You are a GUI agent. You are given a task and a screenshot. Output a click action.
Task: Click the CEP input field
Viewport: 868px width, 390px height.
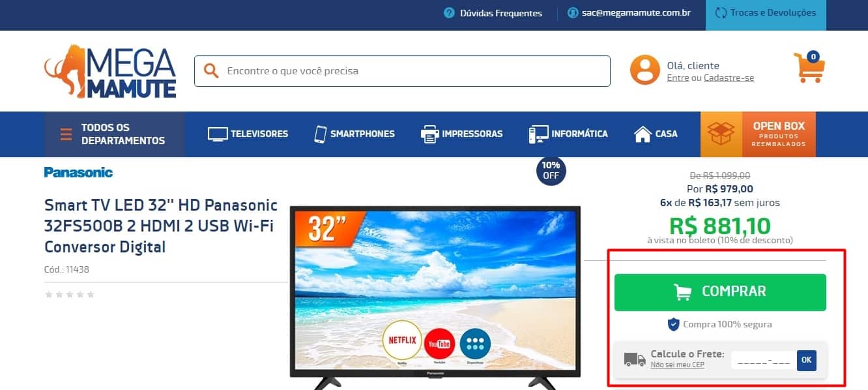tap(762, 360)
